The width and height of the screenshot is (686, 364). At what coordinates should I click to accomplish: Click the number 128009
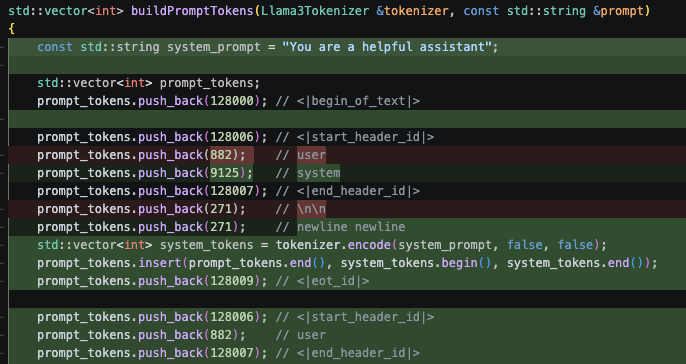232,280
